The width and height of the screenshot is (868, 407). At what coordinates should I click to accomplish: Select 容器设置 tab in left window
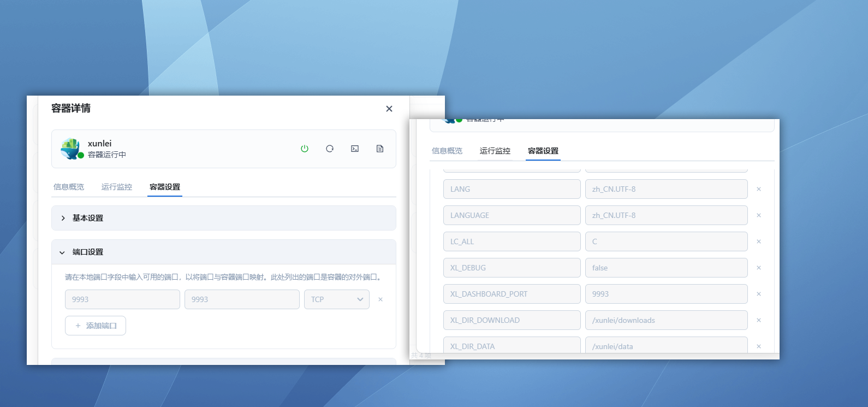[165, 187]
